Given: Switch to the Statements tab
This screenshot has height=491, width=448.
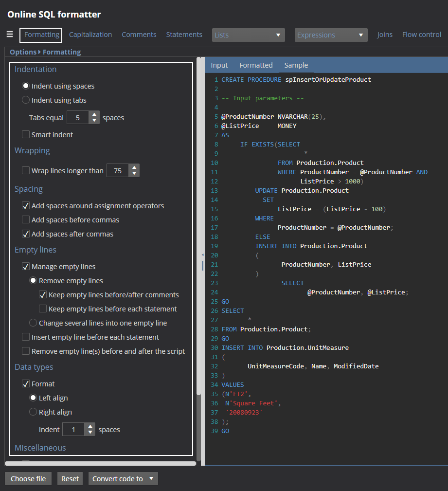Looking at the screenshot, I should point(184,35).
